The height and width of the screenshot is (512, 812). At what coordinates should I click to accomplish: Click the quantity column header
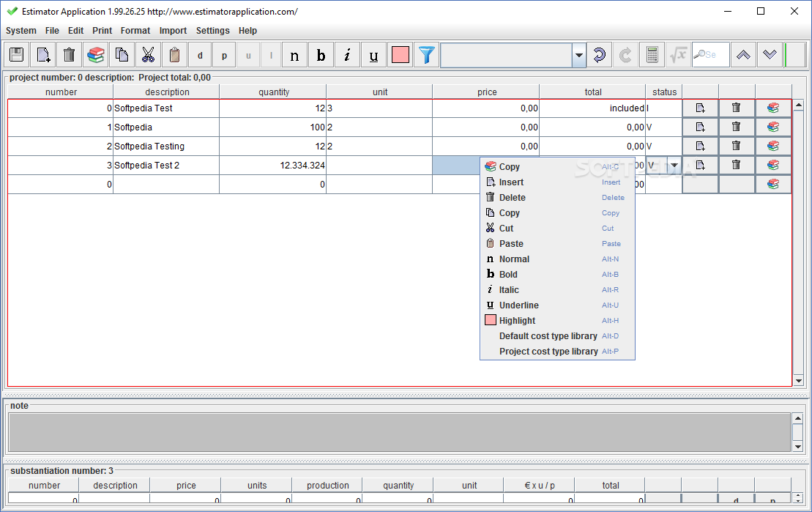(274, 92)
